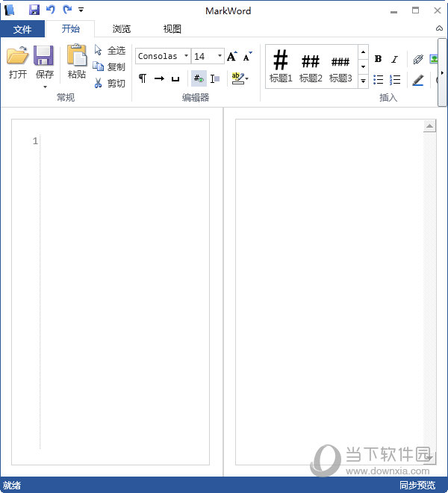The width and height of the screenshot is (448, 493).
Task: Insert Heading 2 (标题2)
Action: click(x=311, y=66)
